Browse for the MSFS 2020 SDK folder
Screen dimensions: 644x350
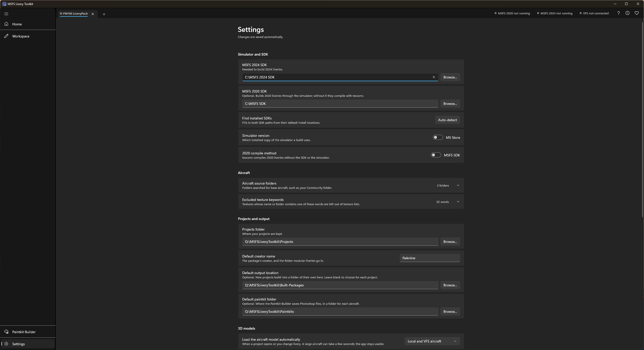(450, 104)
